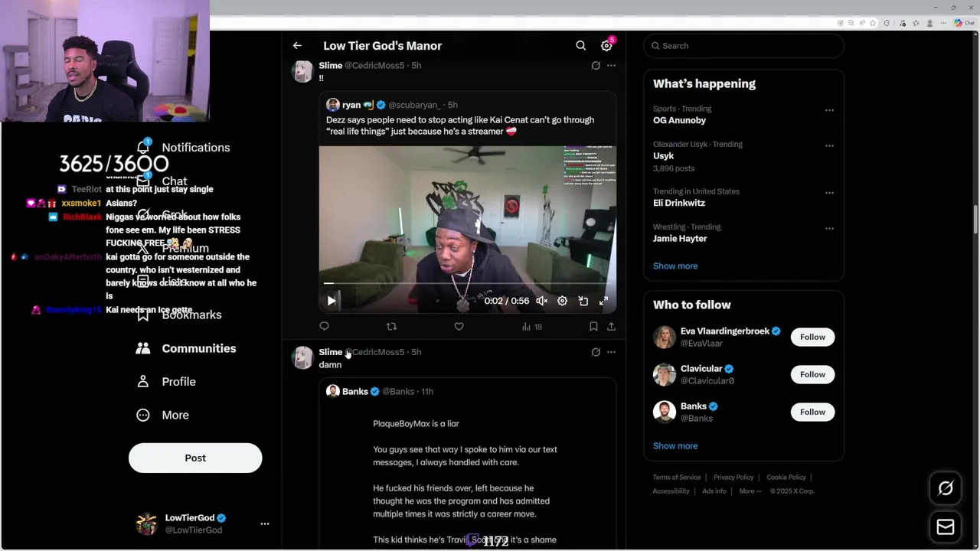
Task: Reply to Slime's '!!' post
Action: point(325,327)
